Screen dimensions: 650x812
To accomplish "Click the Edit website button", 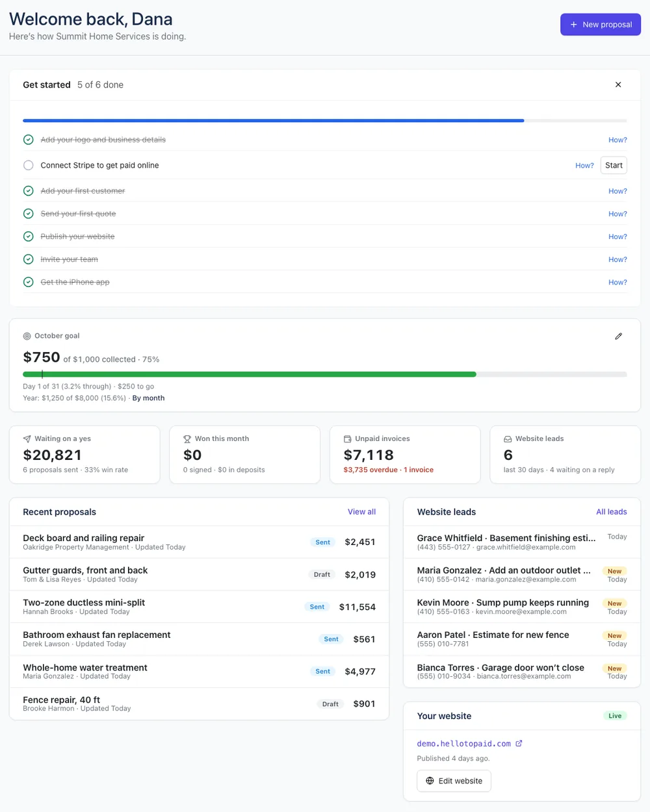I will pos(454,781).
